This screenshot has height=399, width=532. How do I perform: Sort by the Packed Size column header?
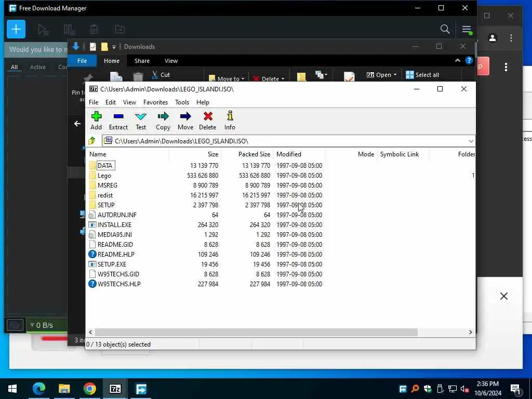coord(247,154)
